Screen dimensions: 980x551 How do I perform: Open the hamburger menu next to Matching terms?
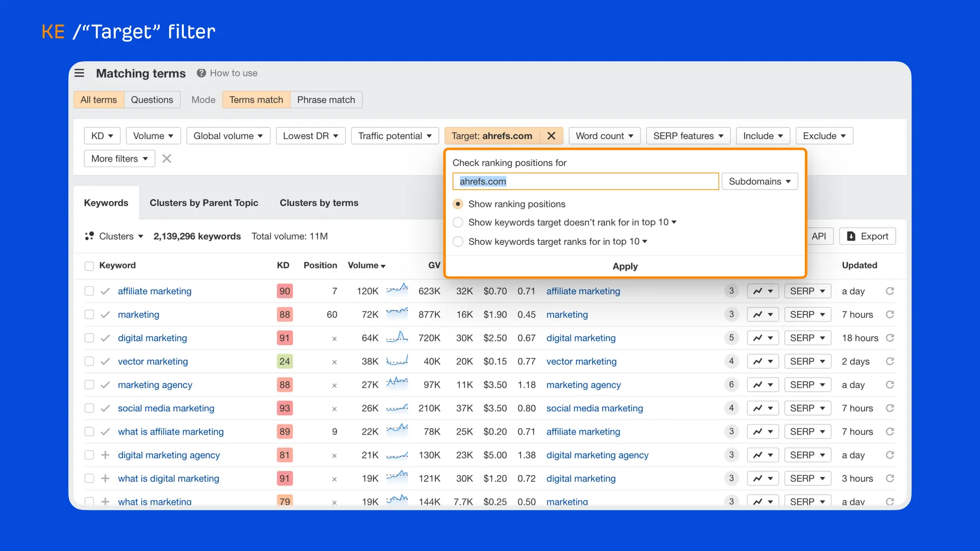tap(79, 73)
